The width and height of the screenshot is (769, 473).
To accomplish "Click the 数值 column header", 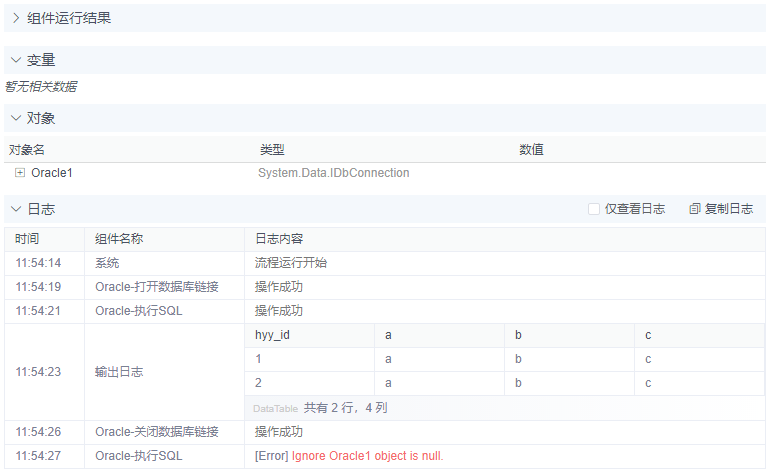I will point(531,149).
